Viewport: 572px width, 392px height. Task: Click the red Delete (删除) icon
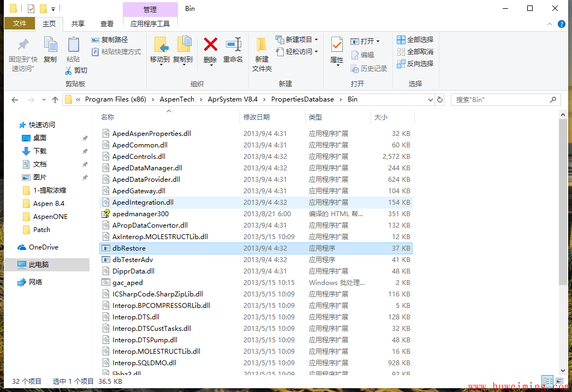tap(210, 45)
